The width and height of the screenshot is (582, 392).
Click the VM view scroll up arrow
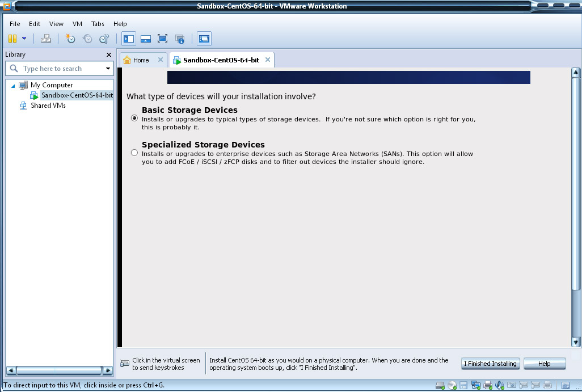click(x=575, y=73)
